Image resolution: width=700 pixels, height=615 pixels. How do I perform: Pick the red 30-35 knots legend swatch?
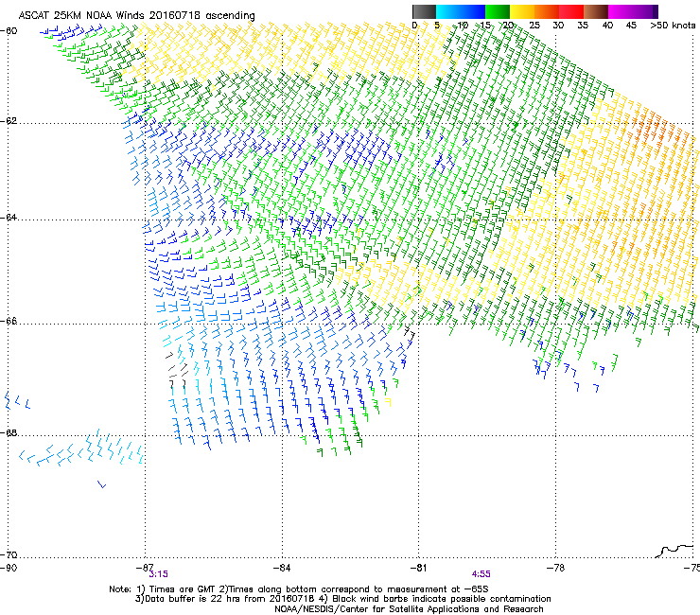(x=570, y=11)
